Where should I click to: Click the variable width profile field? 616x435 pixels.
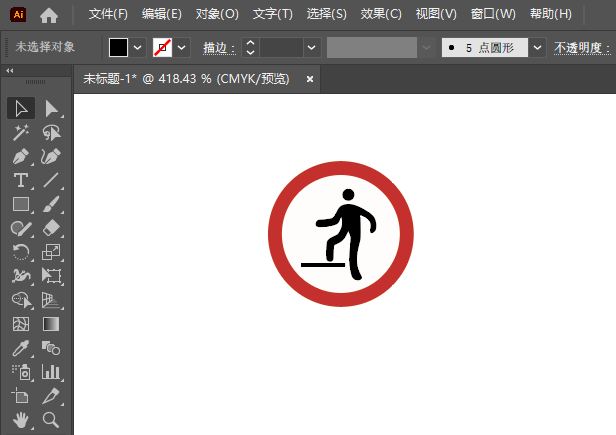(x=372, y=48)
